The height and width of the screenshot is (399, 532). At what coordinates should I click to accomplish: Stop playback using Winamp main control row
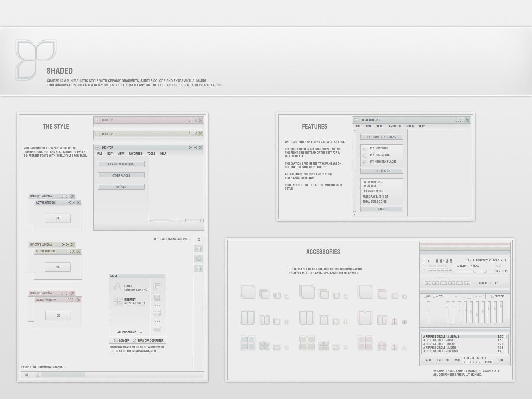452,283
